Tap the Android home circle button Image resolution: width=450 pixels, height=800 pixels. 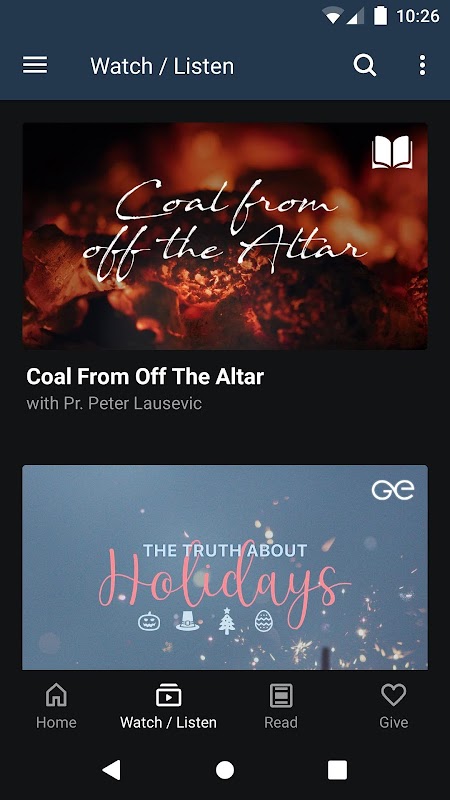(x=224, y=770)
